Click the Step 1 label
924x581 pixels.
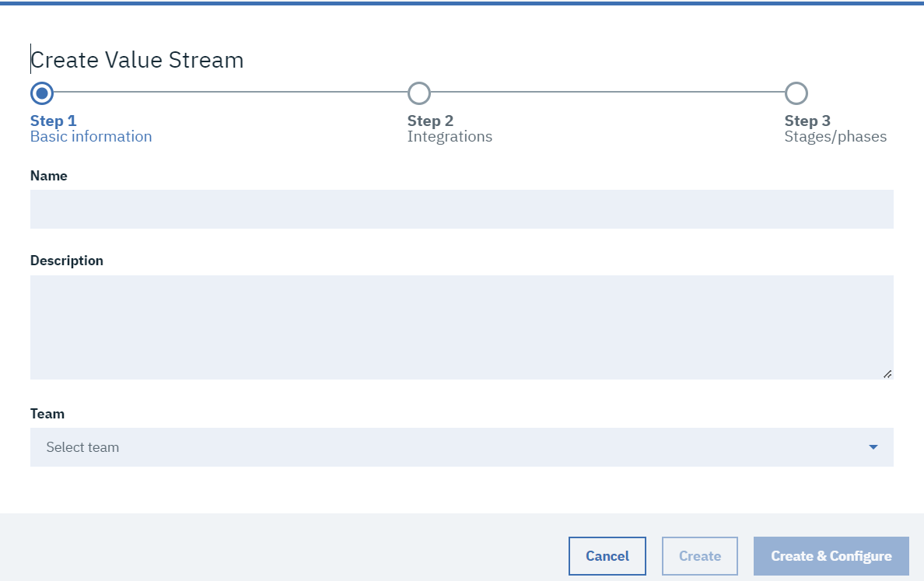tap(53, 121)
